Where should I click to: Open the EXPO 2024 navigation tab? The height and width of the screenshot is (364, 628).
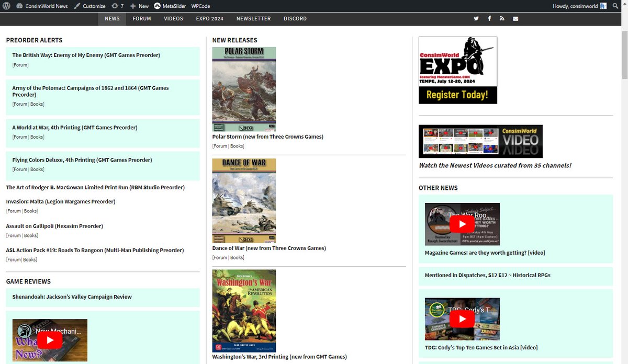210,18
